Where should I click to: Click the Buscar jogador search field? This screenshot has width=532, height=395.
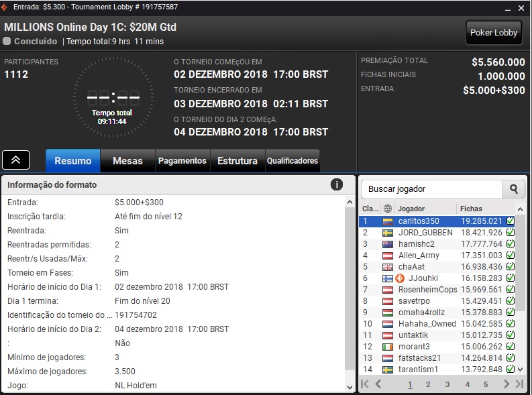(431, 189)
